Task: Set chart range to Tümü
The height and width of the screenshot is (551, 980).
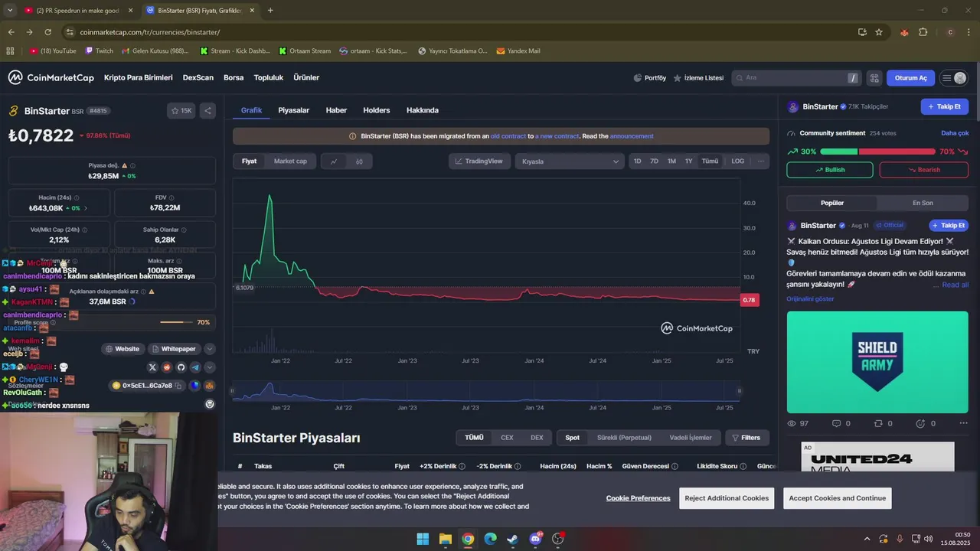Action: [x=710, y=161]
